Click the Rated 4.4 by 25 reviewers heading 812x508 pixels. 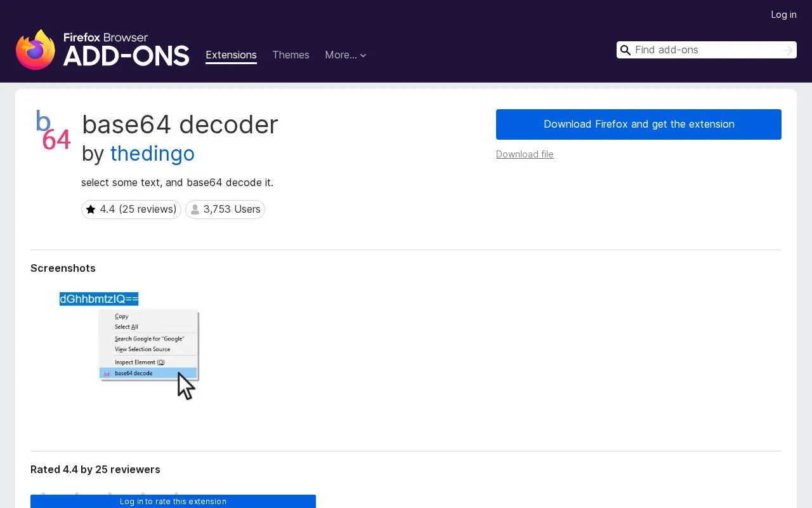95,470
